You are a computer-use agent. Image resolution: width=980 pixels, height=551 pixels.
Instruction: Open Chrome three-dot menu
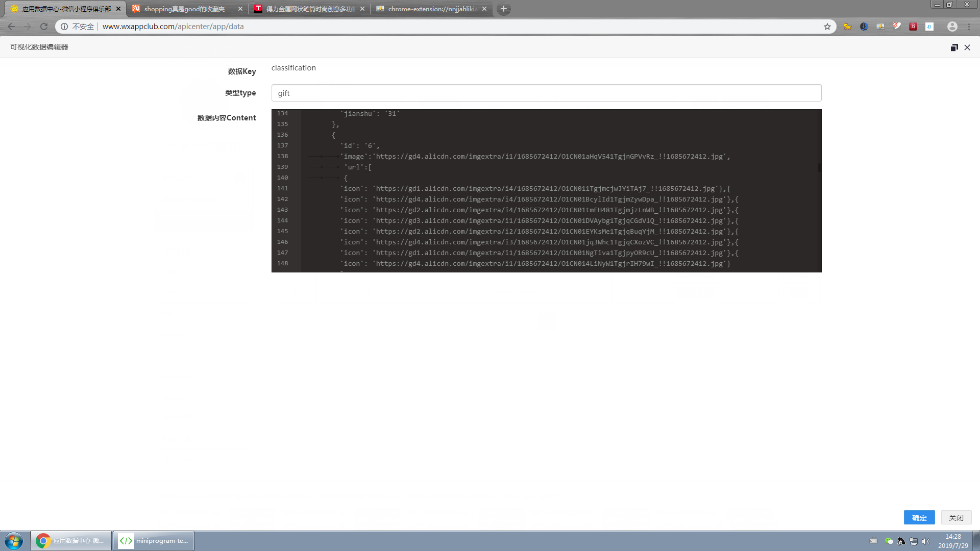click(x=969, y=27)
